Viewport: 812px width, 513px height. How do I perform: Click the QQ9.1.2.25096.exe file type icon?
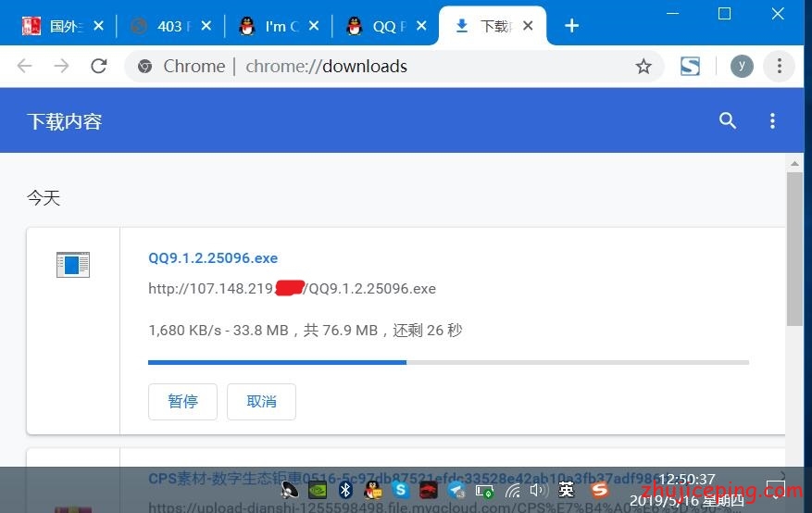pyautogui.click(x=73, y=265)
